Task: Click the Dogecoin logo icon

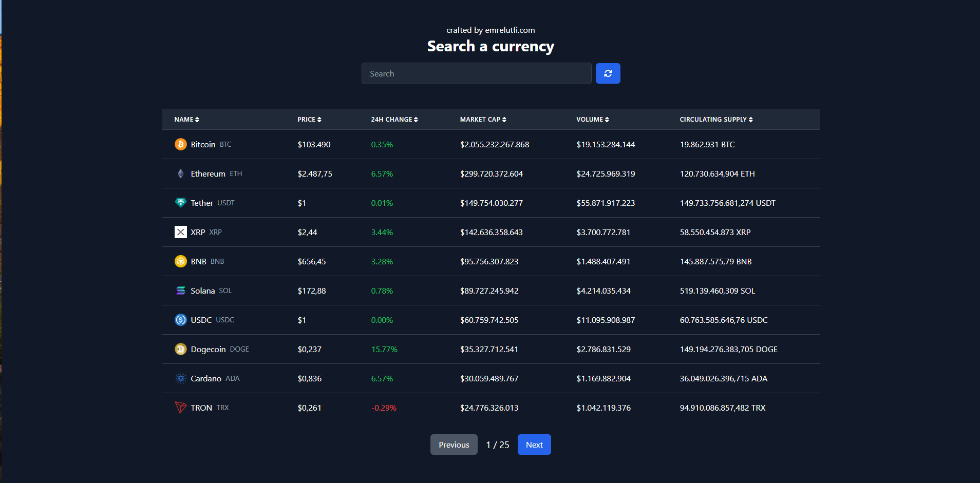Action: (181, 349)
